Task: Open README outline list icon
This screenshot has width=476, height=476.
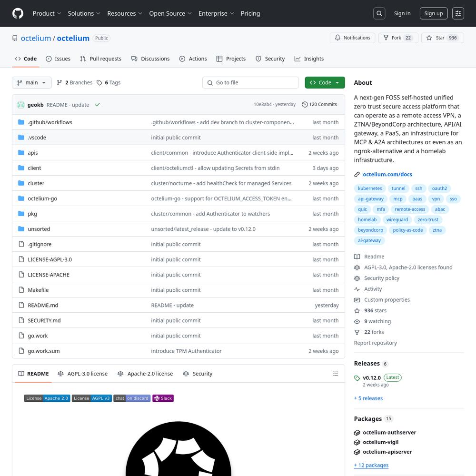Action: click(335, 374)
